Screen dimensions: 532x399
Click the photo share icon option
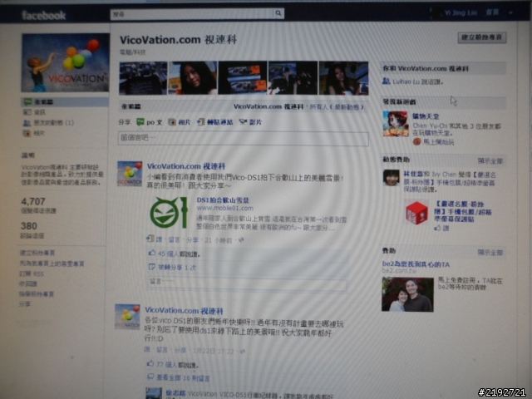pyautogui.click(x=172, y=122)
